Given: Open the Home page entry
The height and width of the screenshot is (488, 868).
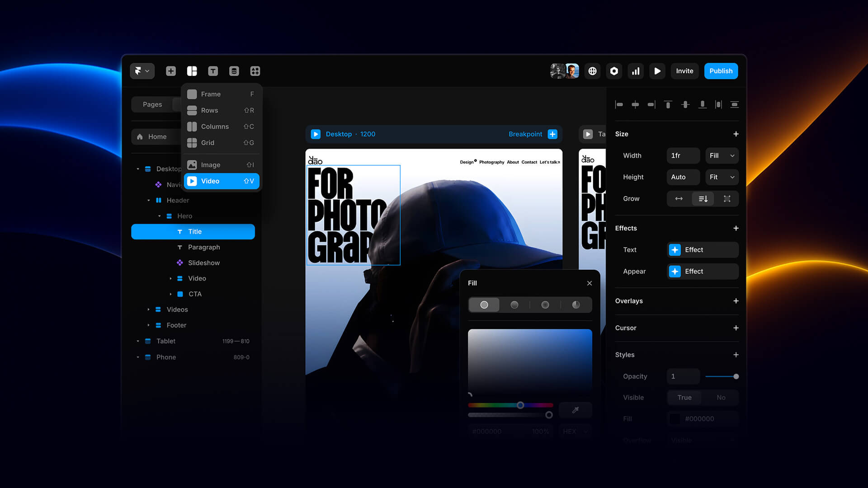Looking at the screenshot, I should pos(157,136).
